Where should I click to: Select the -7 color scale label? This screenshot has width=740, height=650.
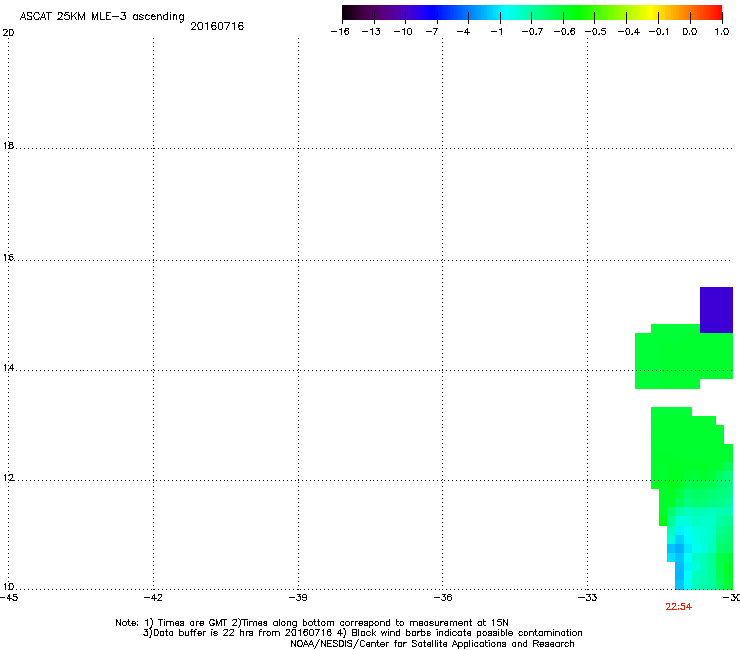click(x=432, y=32)
